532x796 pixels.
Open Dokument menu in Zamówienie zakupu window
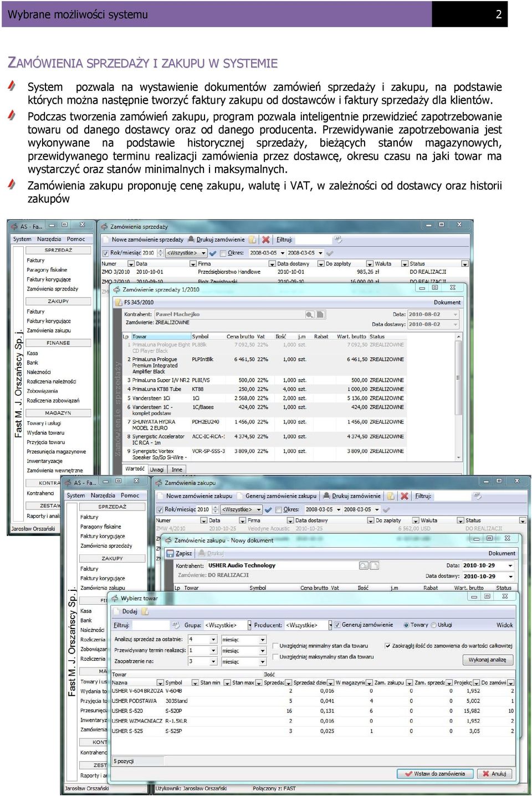(x=502, y=553)
